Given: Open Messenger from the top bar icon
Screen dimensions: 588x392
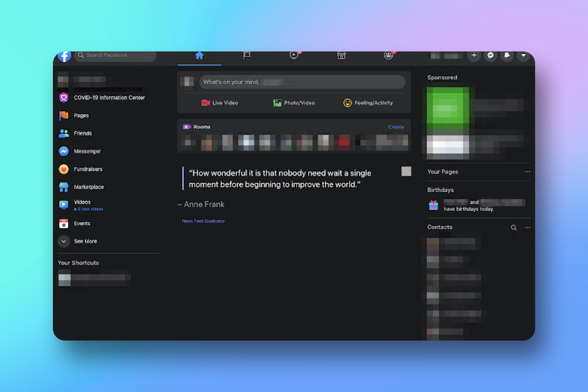Looking at the screenshot, I should (x=490, y=55).
